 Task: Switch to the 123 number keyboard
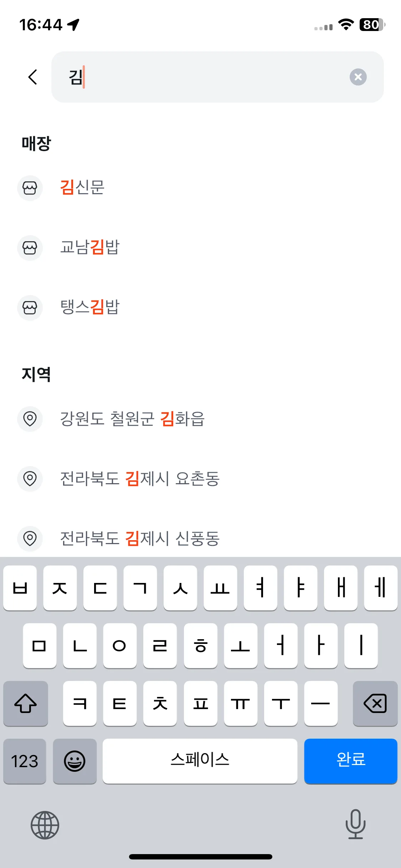tap(25, 761)
